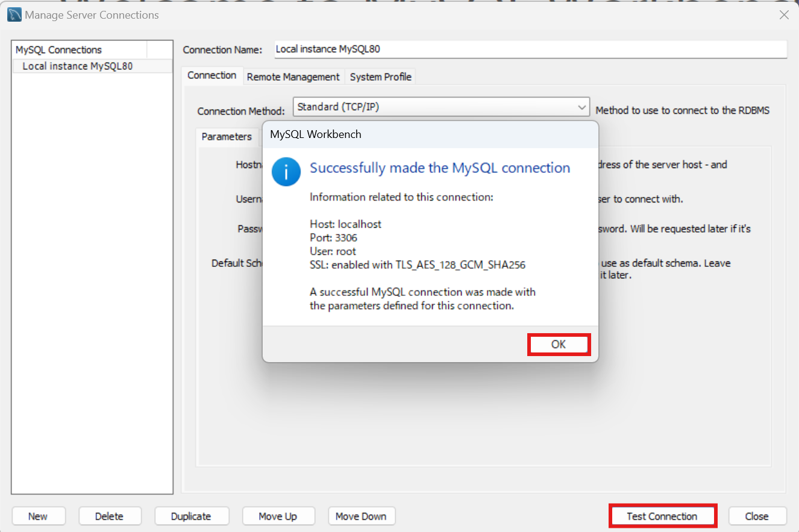The width and height of the screenshot is (799, 532).
Task: Switch to the Remote Management tab
Action: (x=293, y=77)
